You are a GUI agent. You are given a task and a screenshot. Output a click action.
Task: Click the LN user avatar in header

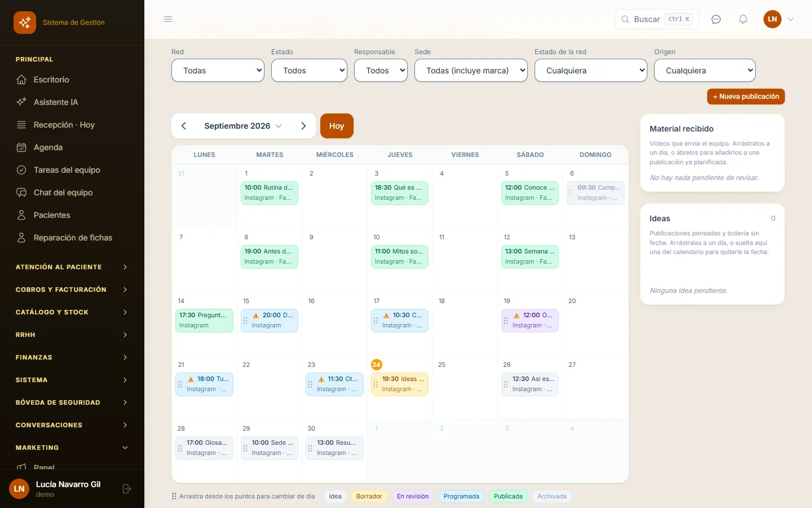(x=773, y=19)
